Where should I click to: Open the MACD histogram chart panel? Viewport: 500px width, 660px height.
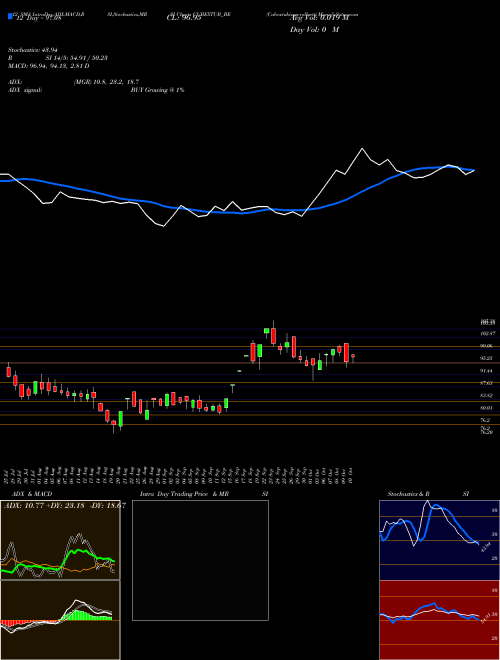(60, 620)
